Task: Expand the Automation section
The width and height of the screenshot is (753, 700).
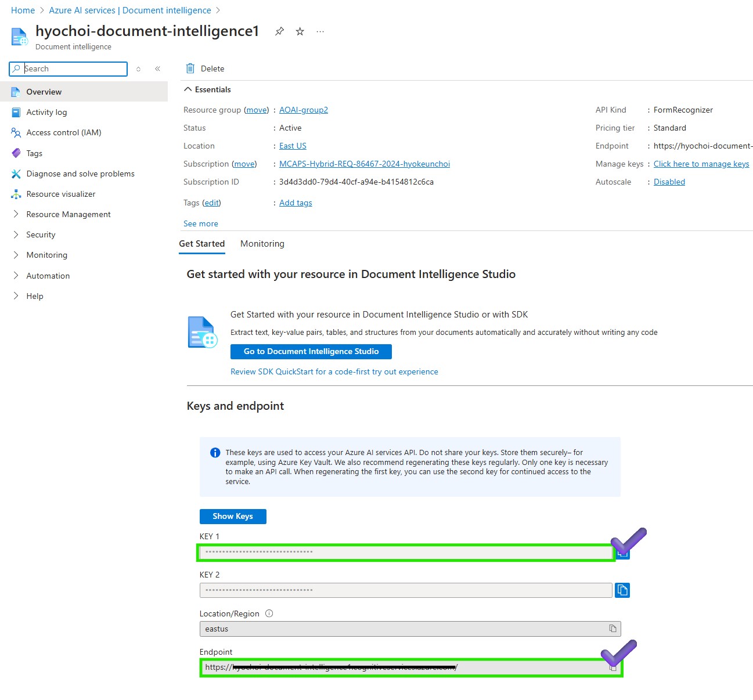Action: click(16, 276)
